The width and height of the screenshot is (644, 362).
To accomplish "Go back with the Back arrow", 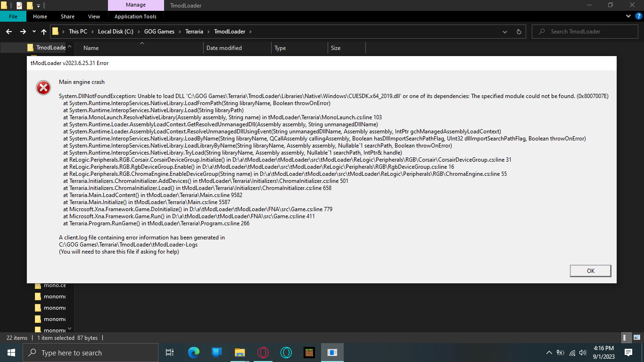I will click(x=9, y=32).
